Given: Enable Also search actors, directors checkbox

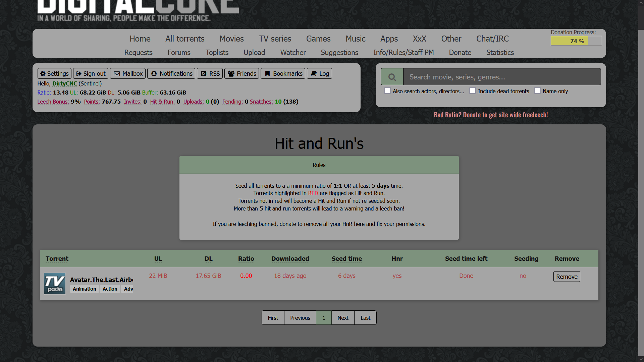Looking at the screenshot, I should point(388,91).
